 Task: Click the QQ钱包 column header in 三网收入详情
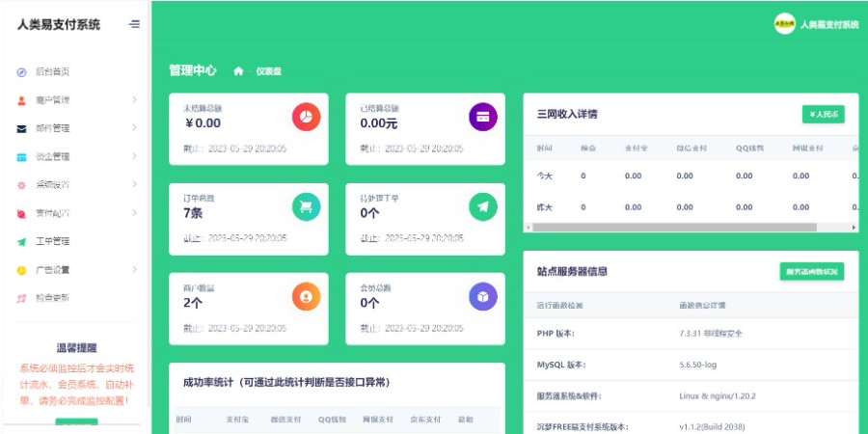pos(749,149)
